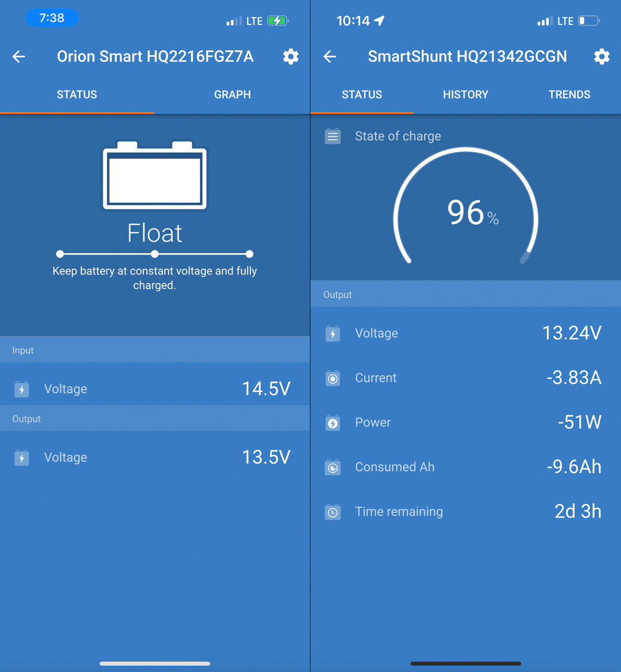
Task: Tap the -3.83A current value
Action: 574,377
